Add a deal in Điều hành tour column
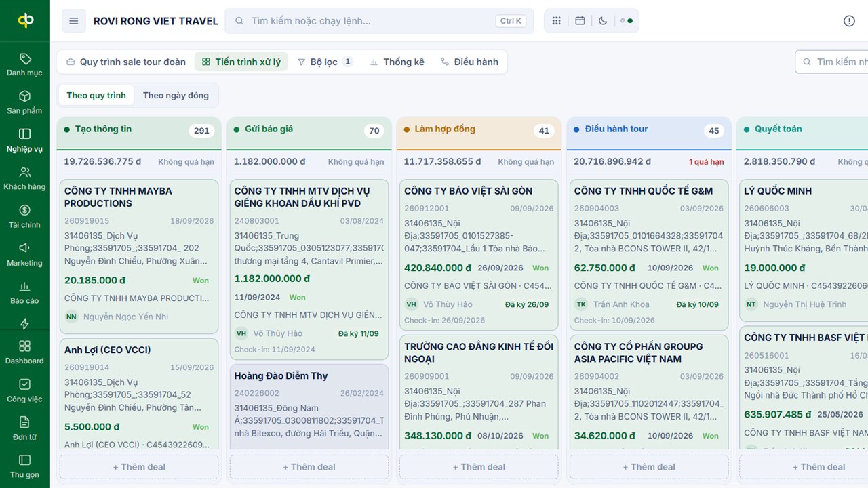The height and width of the screenshot is (488, 868). 649,467
